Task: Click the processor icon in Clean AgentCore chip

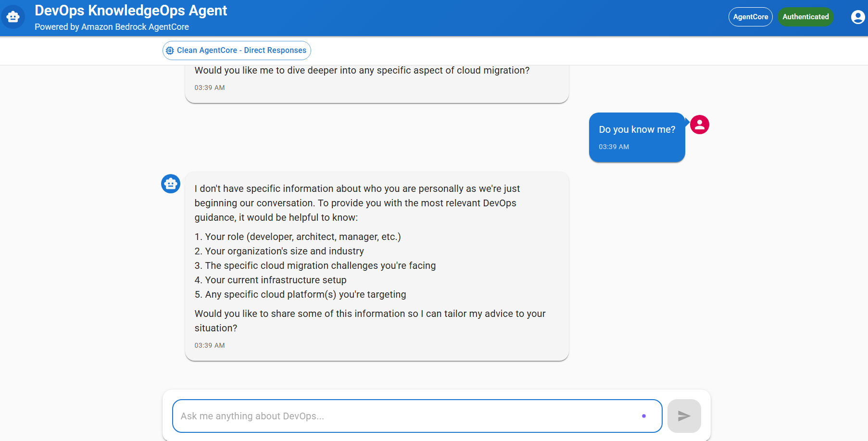Action: click(170, 50)
